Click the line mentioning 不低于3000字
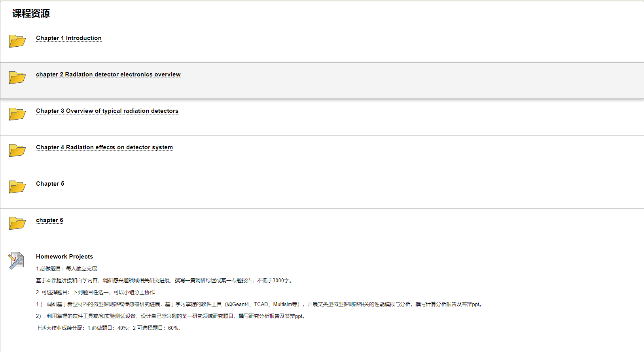This screenshot has width=644, height=352. click(165, 280)
